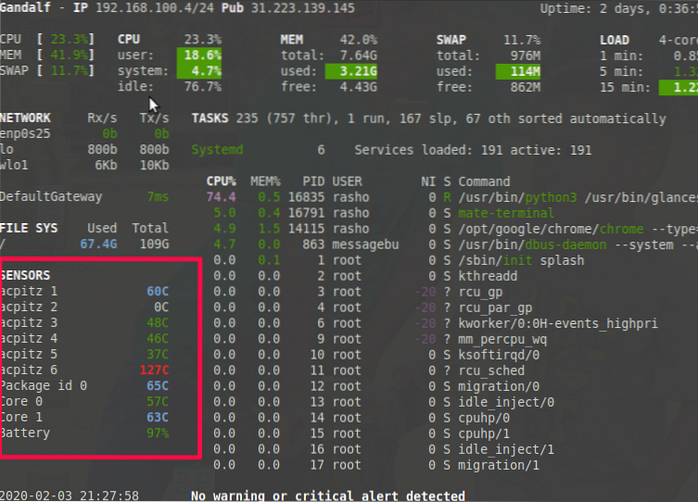Click the timestamp 2020-02-03 21:27:58
Image resolution: width=698 pixels, height=502 pixels.
pos(69,496)
